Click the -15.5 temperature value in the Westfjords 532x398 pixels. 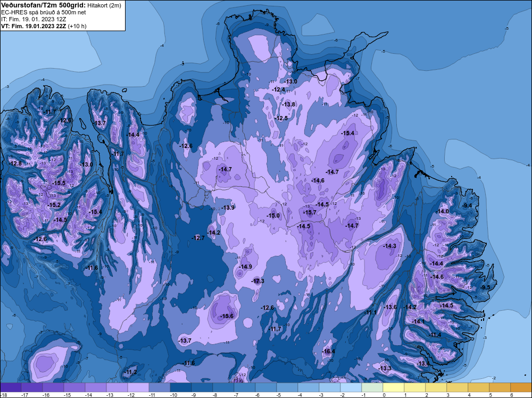click(x=59, y=183)
